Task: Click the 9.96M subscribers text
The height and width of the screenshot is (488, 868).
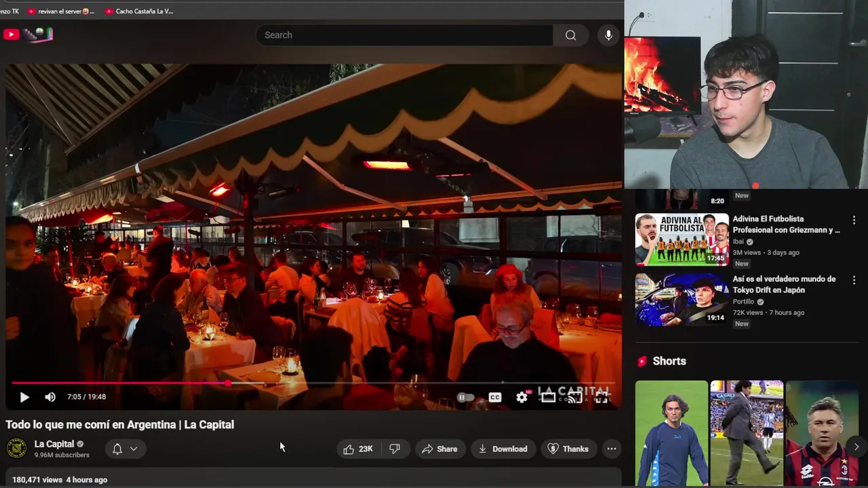Action: [x=62, y=455]
